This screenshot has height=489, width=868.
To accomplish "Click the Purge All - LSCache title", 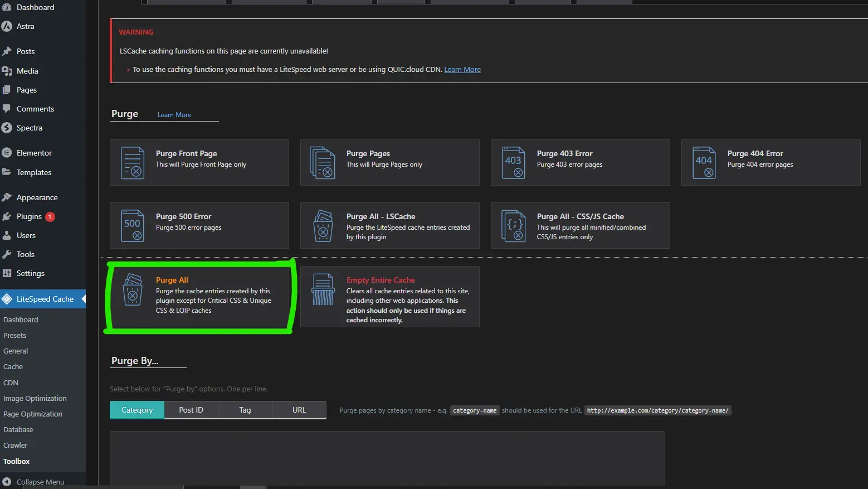I will tap(381, 216).
